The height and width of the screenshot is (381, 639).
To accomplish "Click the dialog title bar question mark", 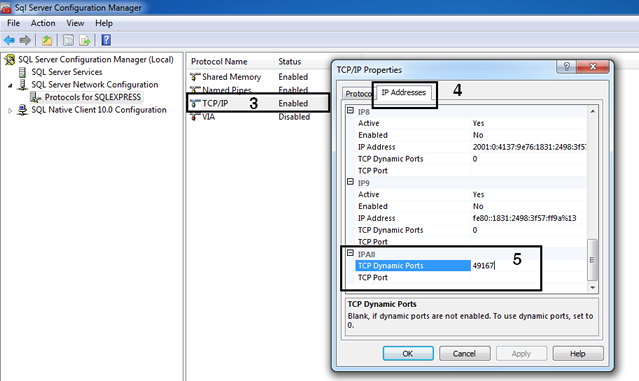I will [x=566, y=66].
